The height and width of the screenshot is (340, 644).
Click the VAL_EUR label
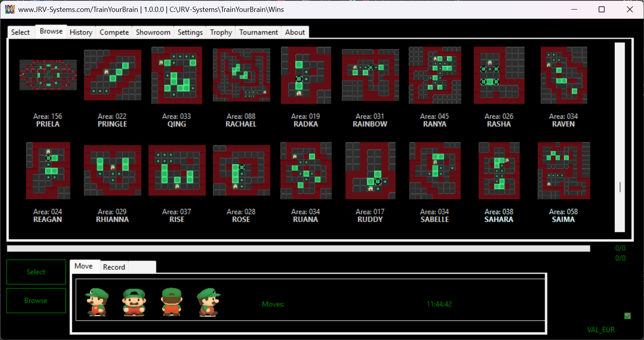tap(601, 330)
